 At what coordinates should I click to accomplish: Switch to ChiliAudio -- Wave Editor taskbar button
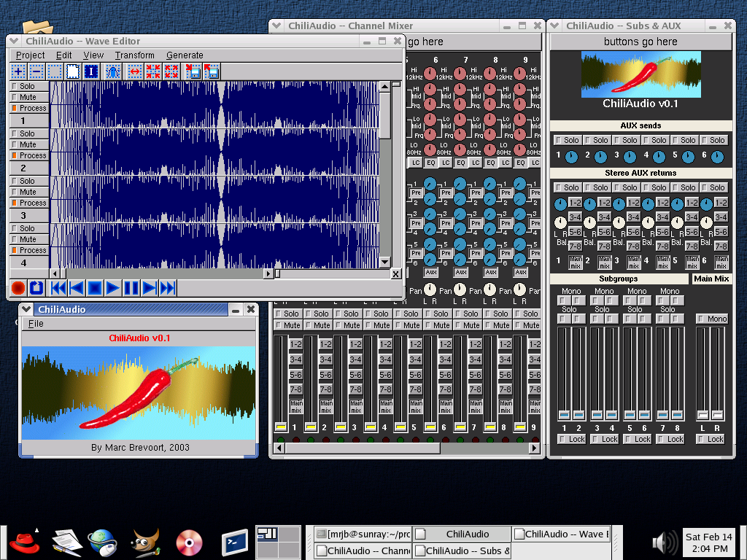(562, 534)
